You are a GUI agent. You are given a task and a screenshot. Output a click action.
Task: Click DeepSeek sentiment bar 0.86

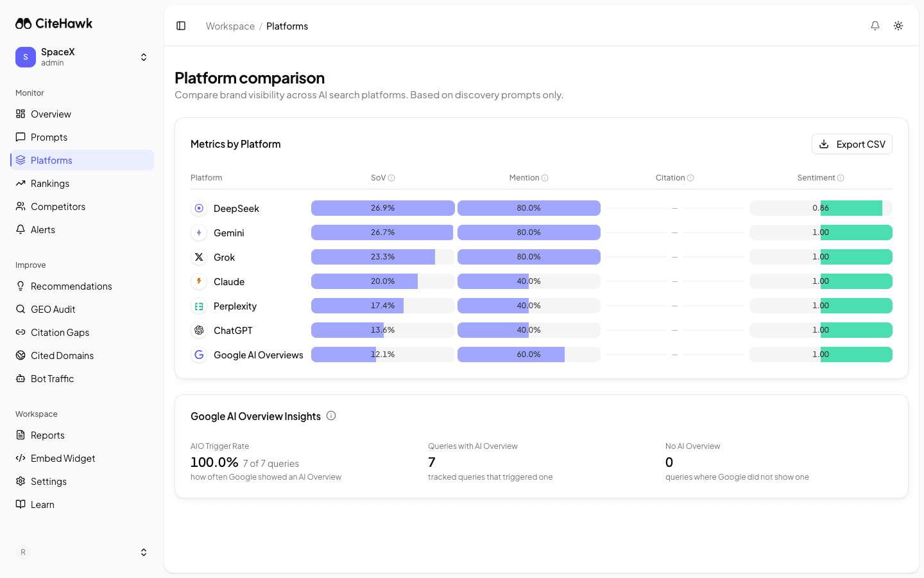coord(821,208)
